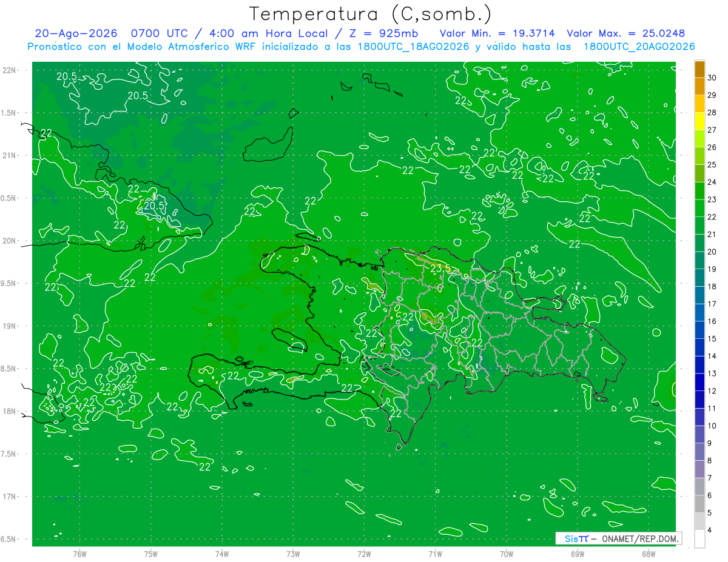Image resolution: width=728 pixels, height=562 pixels.
Task: Click the "22N" latitude axis label
Action: [x=8, y=70]
